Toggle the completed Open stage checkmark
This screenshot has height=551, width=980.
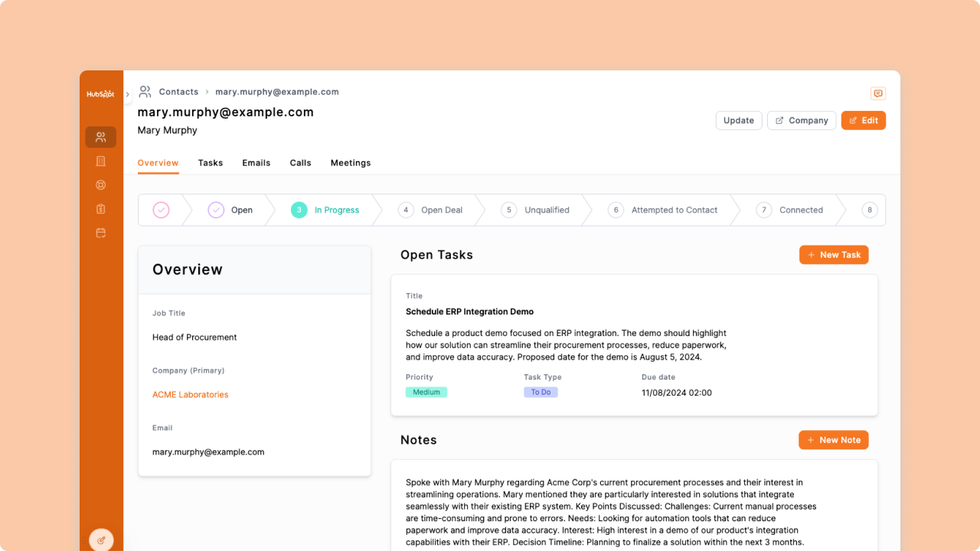click(x=215, y=210)
